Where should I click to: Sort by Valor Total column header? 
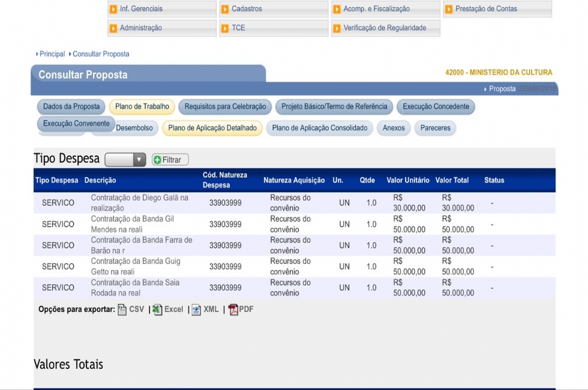[452, 180]
